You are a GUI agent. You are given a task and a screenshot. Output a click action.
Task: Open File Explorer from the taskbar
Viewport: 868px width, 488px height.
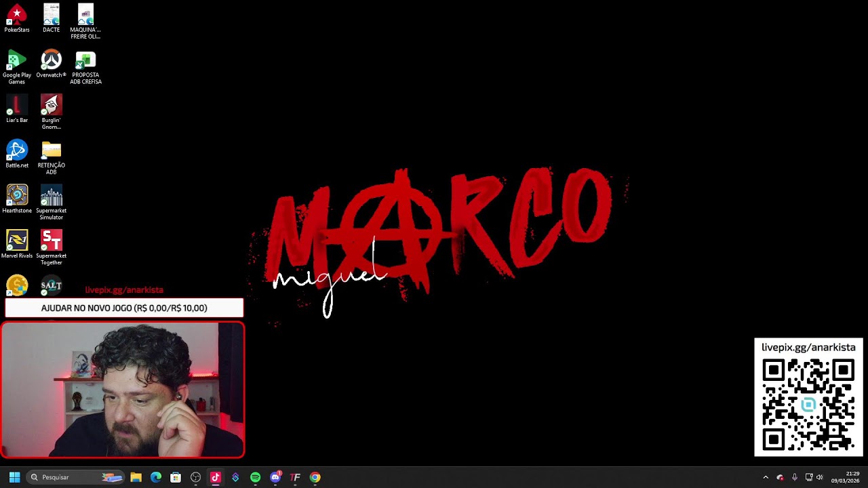coord(136,477)
